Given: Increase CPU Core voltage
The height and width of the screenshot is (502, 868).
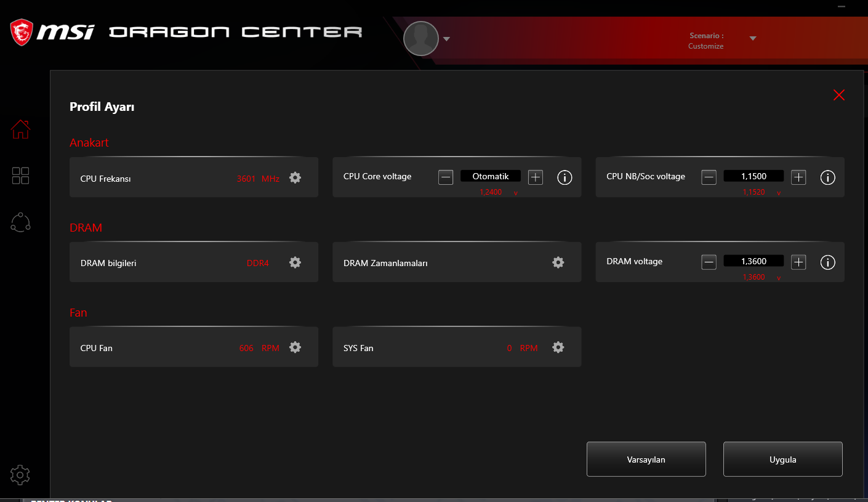Looking at the screenshot, I should pyautogui.click(x=536, y=177).
